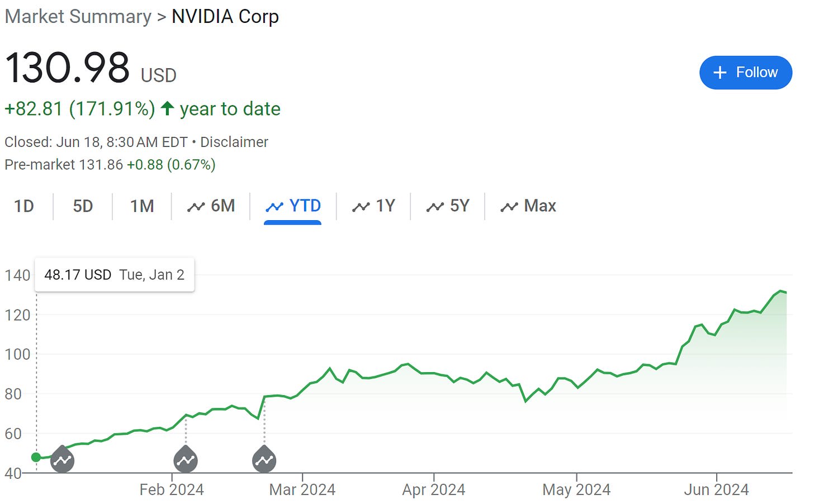Screen dimensions: 814x504
Task: Select the 5D time range
Action: 83,206
